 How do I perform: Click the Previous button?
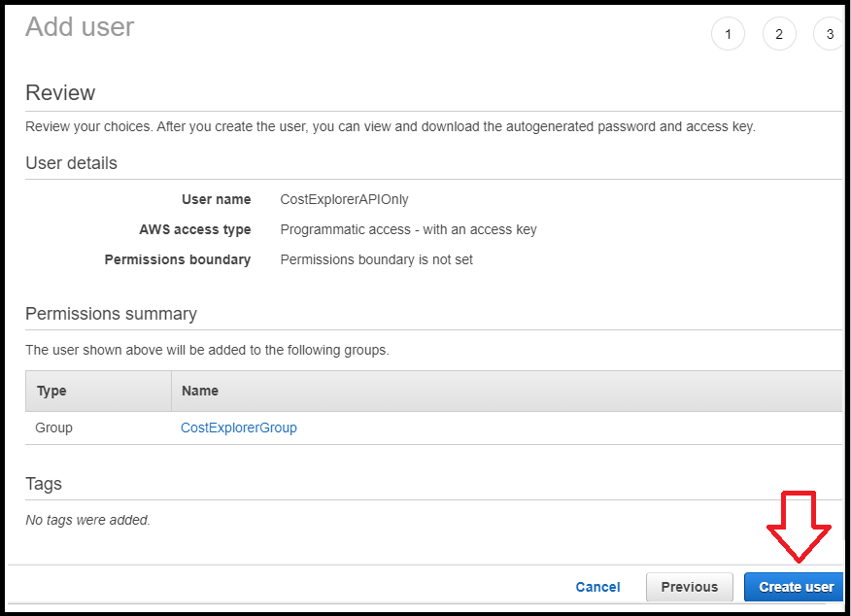click(689, 587)
